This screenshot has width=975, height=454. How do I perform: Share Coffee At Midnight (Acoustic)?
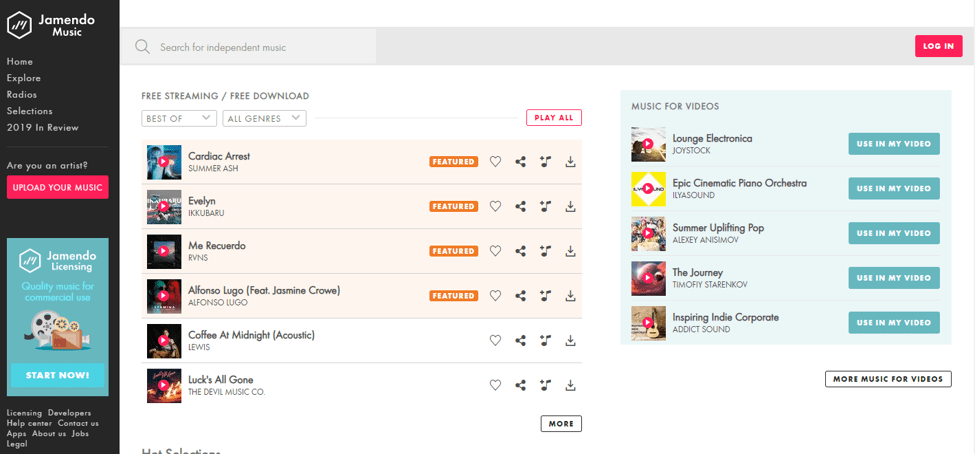(x=520, y=341)
